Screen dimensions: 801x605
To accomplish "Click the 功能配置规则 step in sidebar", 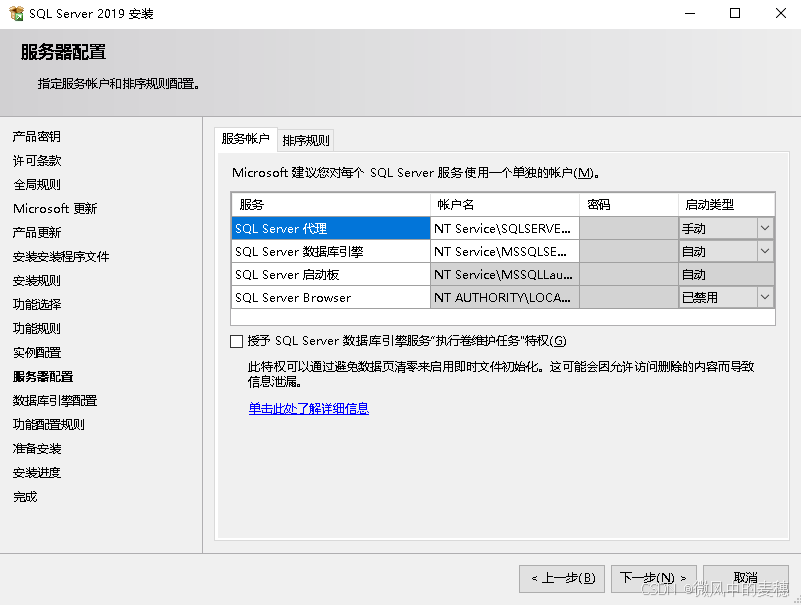I will 49,425.
